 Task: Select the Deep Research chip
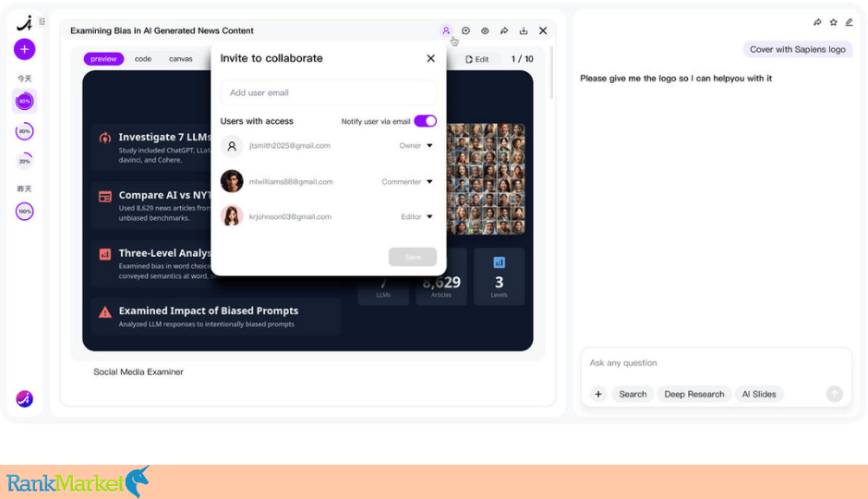point(694,395)
